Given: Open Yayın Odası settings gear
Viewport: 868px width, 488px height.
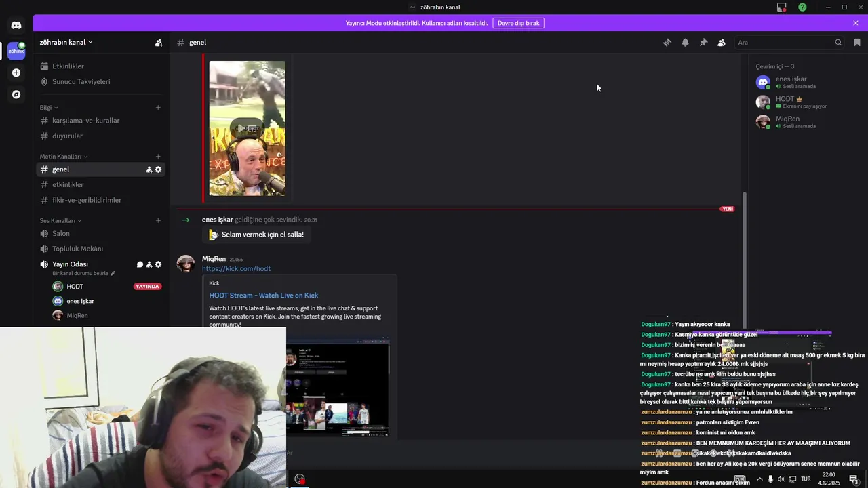Looking at the screenshot, I should (159, 264).
